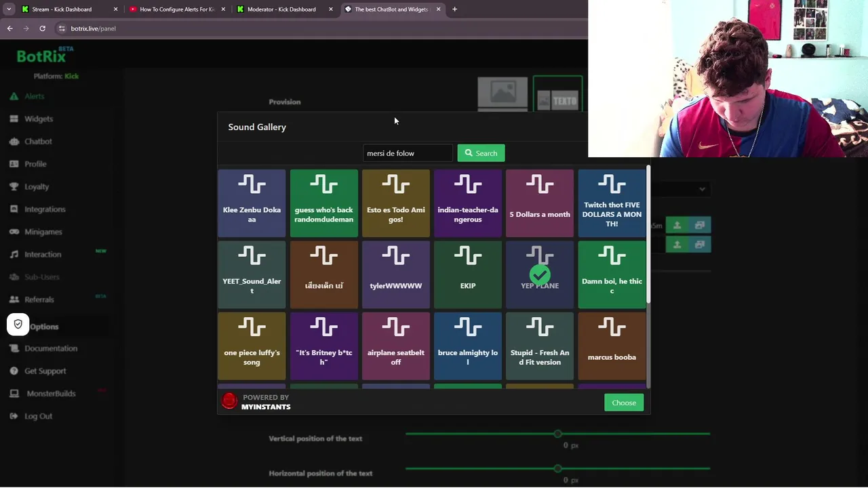This screenshot has height=488, width=868.
Task: Select the It's Britney sound tile
Action: 324,346
